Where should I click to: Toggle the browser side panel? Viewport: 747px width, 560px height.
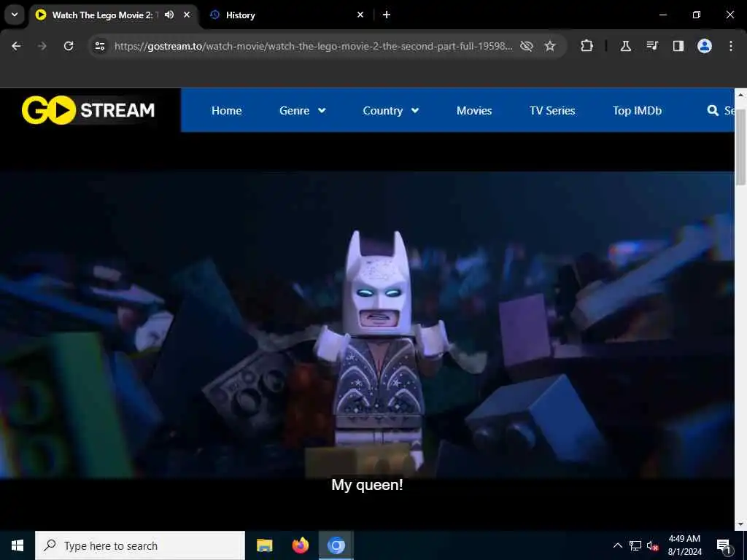tap(678, 46)
